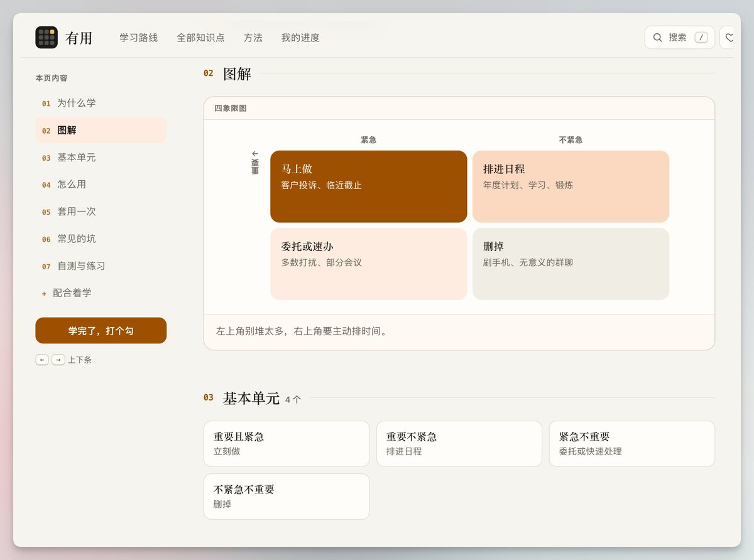Viewport: 754px width, 560px height.
Task: Jump to section 04 怎么用
Action: (101, 185)
